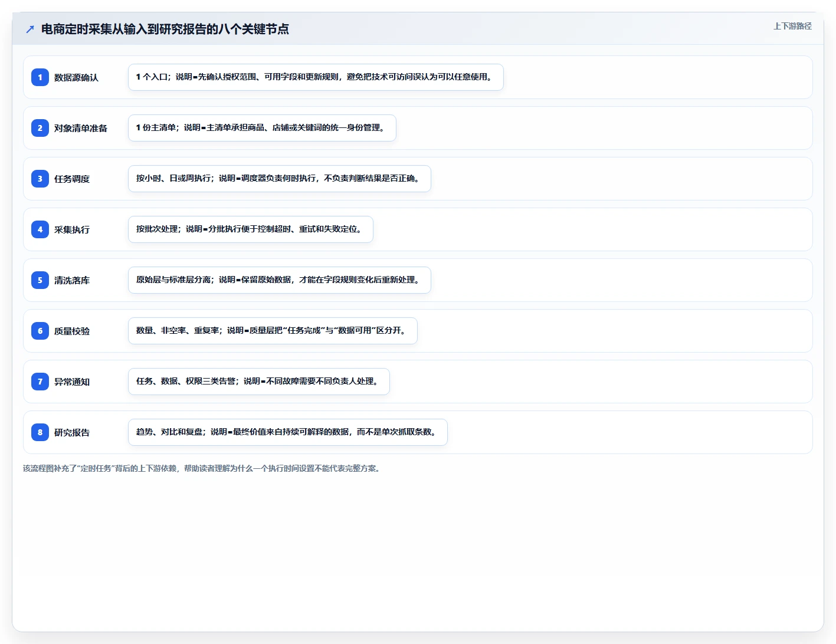Click the 研究报告 step label
This screenshot has width=836, height=644.
[x=72, y=432]
